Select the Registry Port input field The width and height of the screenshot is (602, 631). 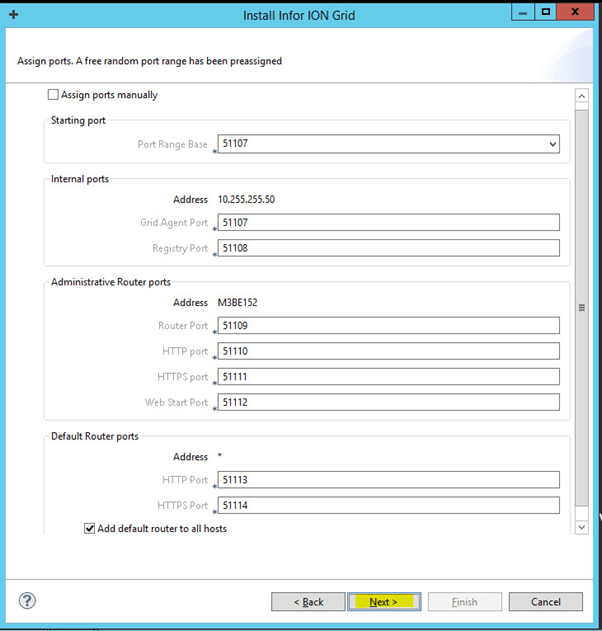[388, 248]
